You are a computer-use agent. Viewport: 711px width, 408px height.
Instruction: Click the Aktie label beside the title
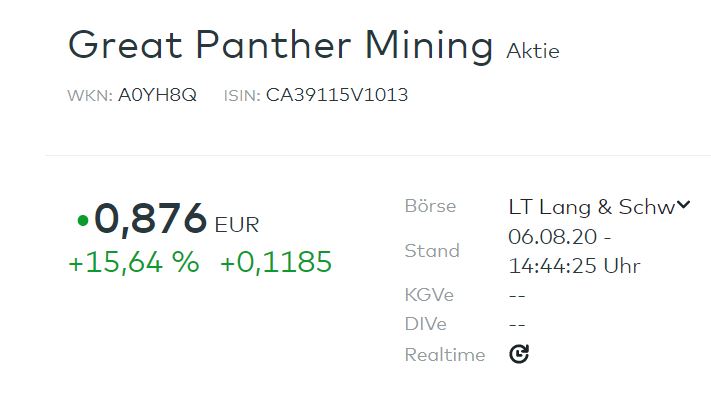pos(533,50)
